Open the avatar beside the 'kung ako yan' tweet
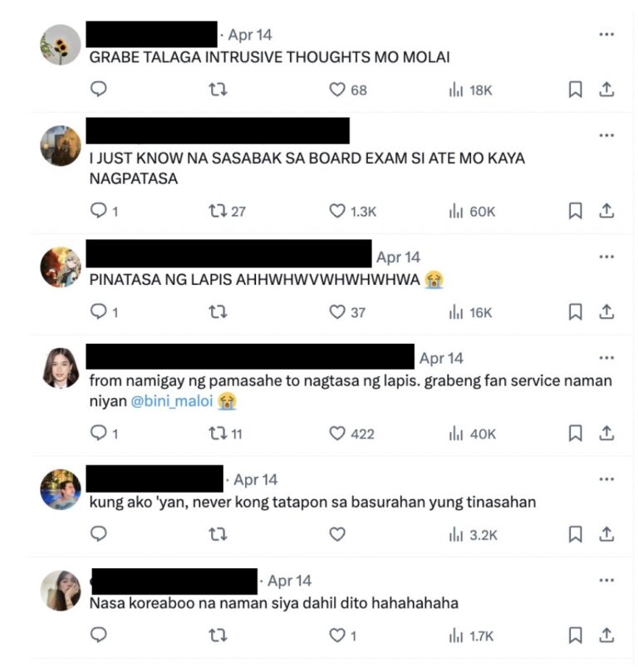Image resolution: width=638 pixels, height=672 pixels. click(61, 489)
